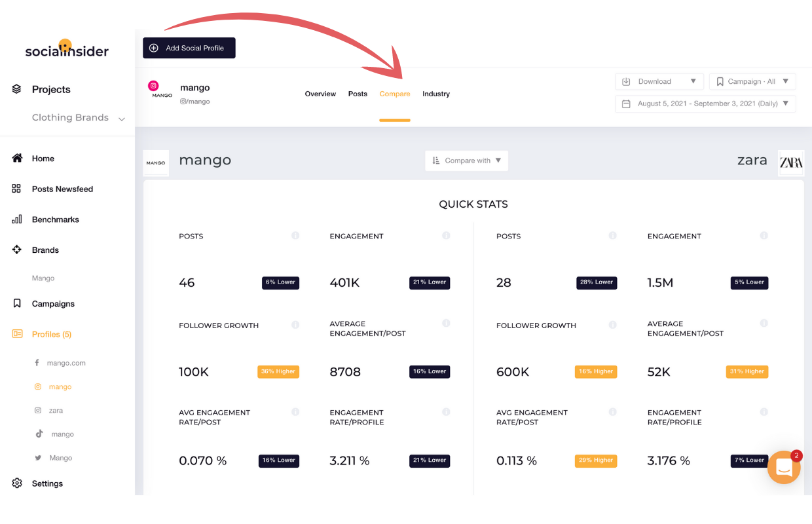Click the QUICK STATS heading
The image size is (812, 524).
pyautogui.click(x=473, y=204)
